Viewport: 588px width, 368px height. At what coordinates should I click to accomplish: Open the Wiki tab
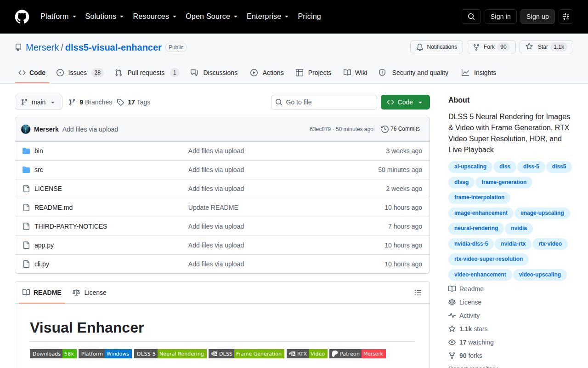coord(355,73)
